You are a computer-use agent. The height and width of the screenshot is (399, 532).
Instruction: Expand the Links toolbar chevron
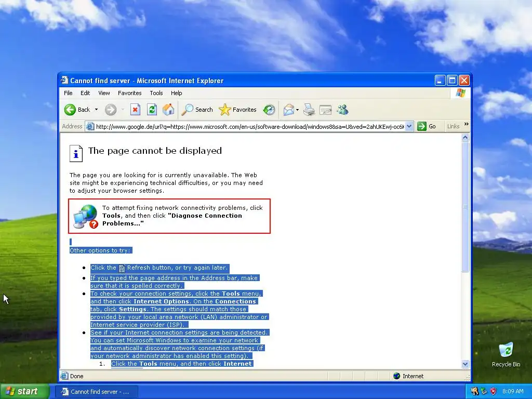coord(467,124)
